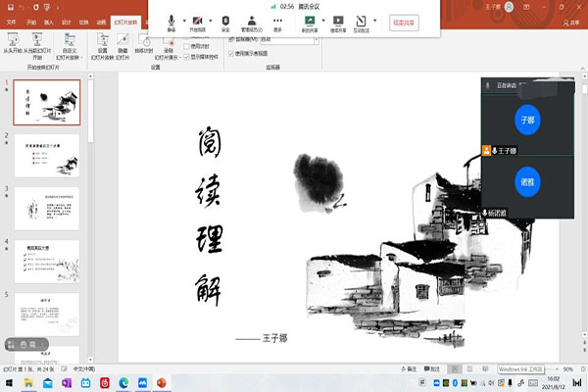Turn on the camera video icon
The image size is (588, 392).
[x=199, y=20]
